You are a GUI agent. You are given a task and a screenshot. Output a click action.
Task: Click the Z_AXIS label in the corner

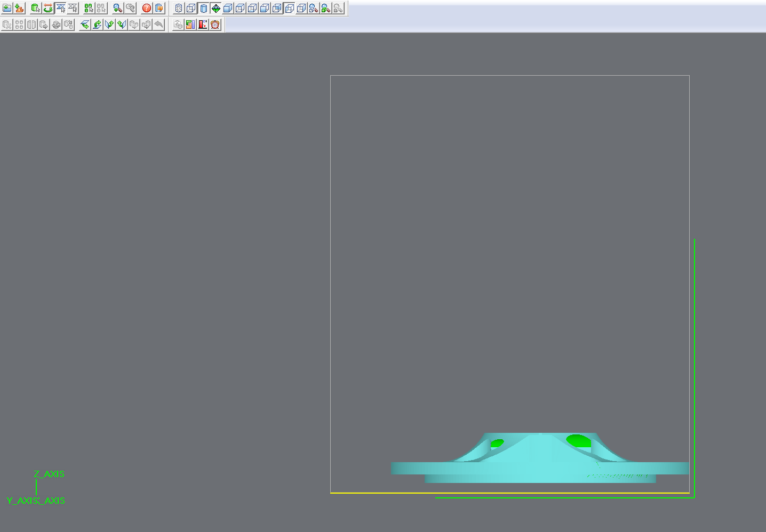coord(49,474)
